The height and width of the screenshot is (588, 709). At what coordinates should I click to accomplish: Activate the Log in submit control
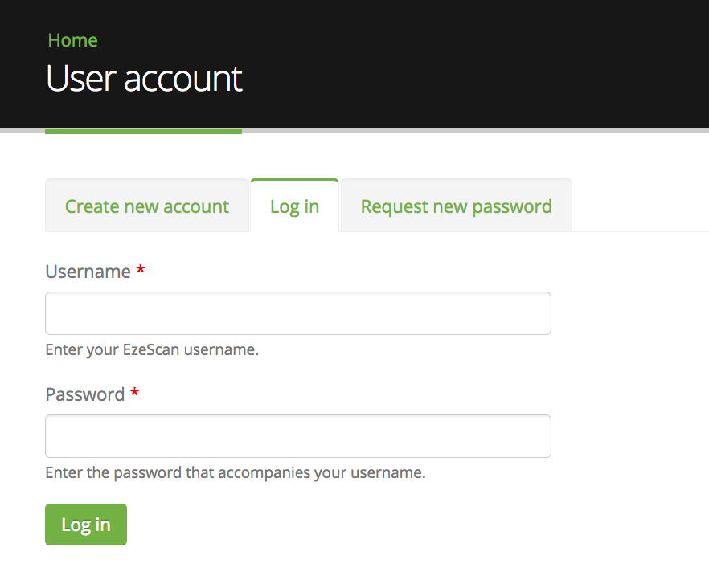85,524
